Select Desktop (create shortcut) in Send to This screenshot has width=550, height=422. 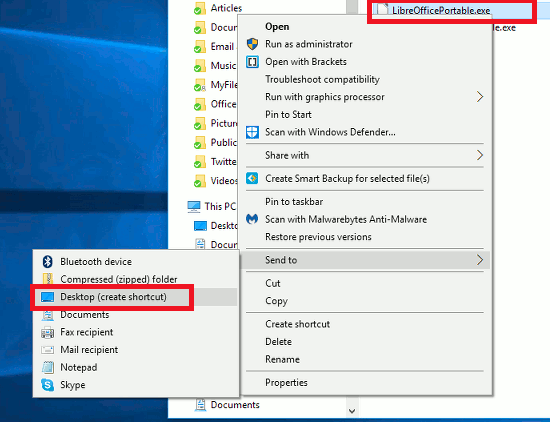pos(136,297)
